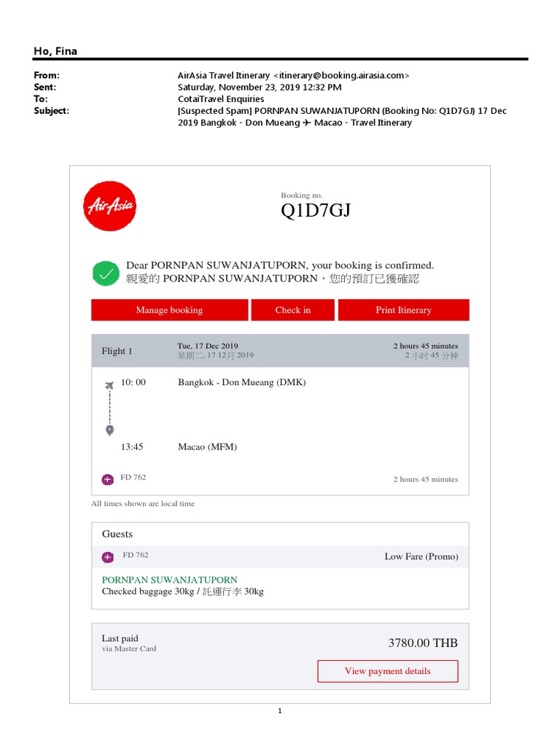Image resolution: width=560 pixels, height=747 pixels.
Task: Select booking number Q1D7GJ
Action: coord(316,212)
